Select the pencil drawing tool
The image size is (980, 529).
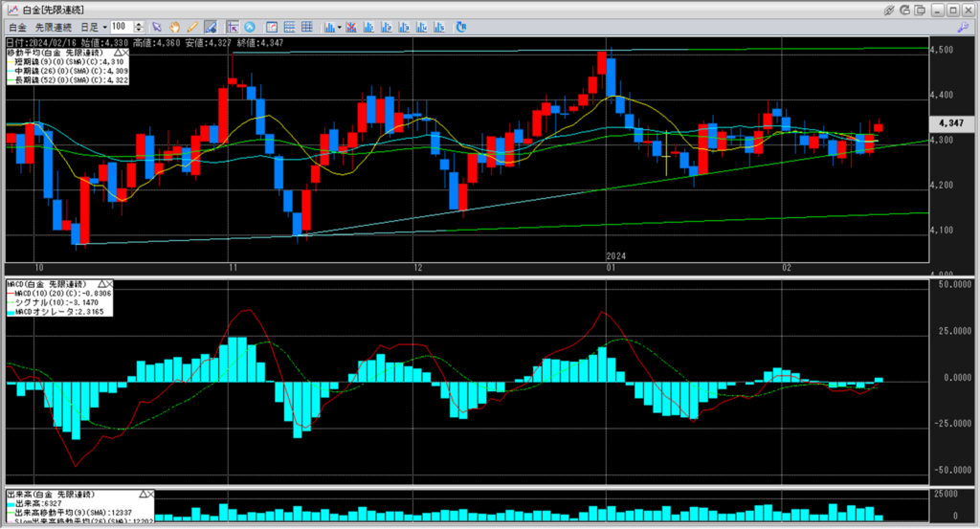coord(192,27)
